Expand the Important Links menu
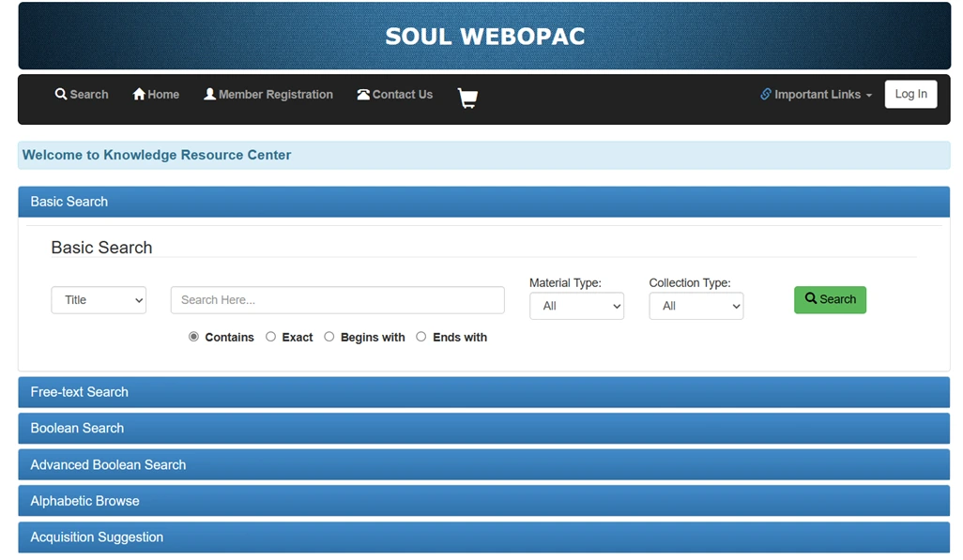This screenshot has height=560, width=963. coord(815,94)
